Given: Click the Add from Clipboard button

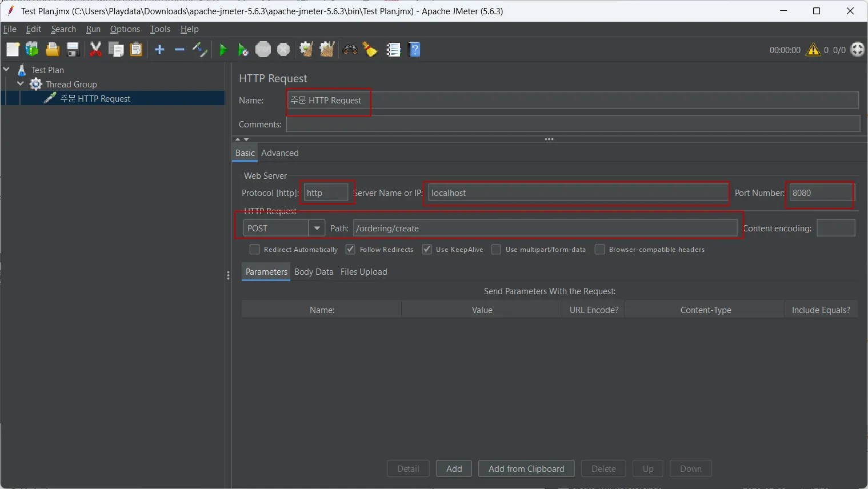Looking at the screenshot, I should [x=526, y=469].
